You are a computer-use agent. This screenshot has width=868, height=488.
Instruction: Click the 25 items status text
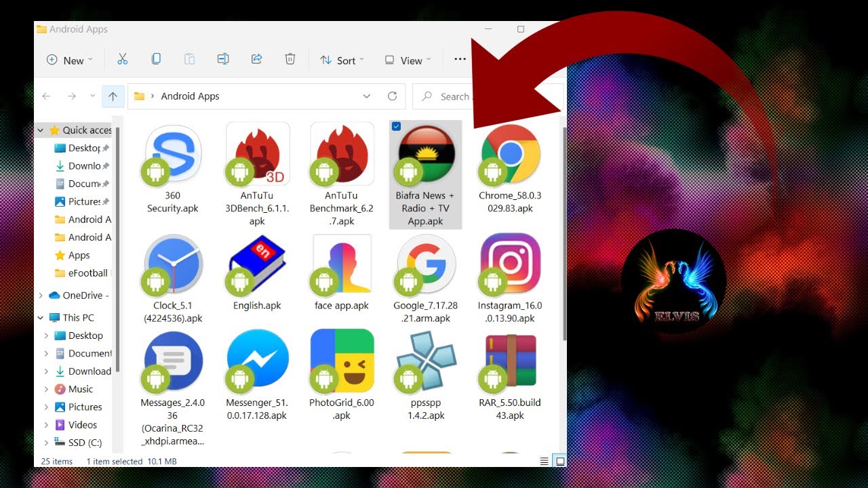(x=57, y=462)
